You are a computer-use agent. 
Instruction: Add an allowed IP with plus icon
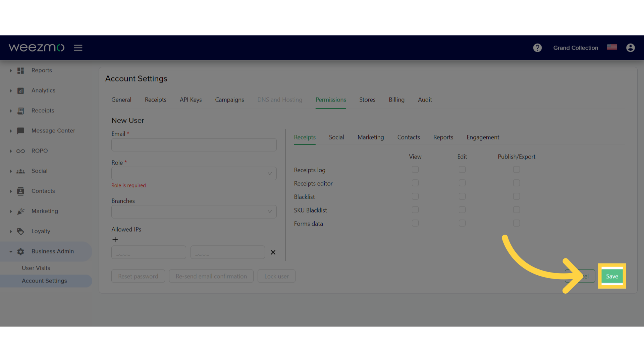coord(115,240)
